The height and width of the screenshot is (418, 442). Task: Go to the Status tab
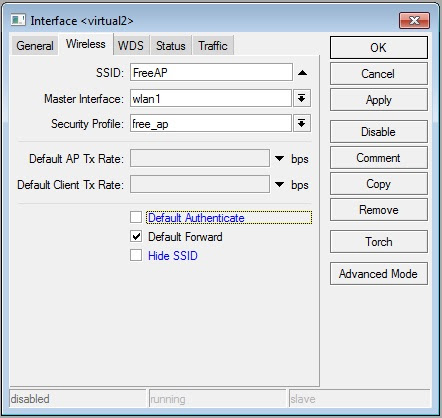[x=171, y=46]
